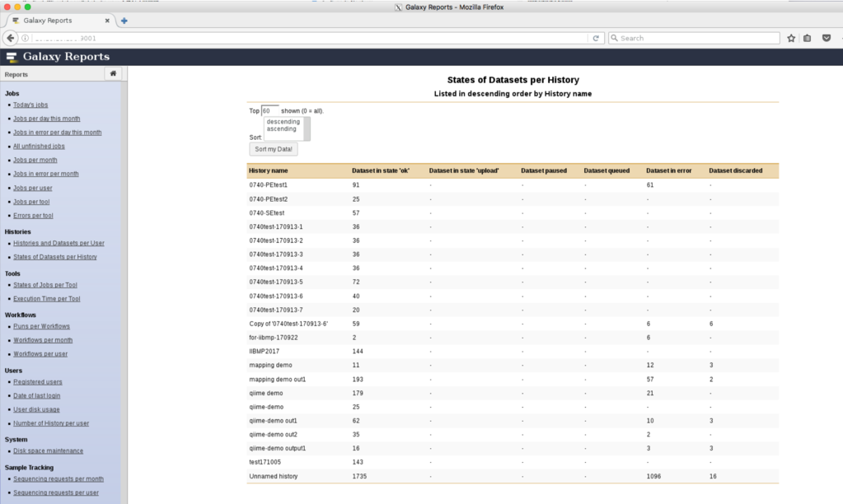Image resolution: width=843 pixels, height=504 pixels.
Task: Select the '0740-PEtest1' history name
Action: pyautogui.click(x=269, y=184)
